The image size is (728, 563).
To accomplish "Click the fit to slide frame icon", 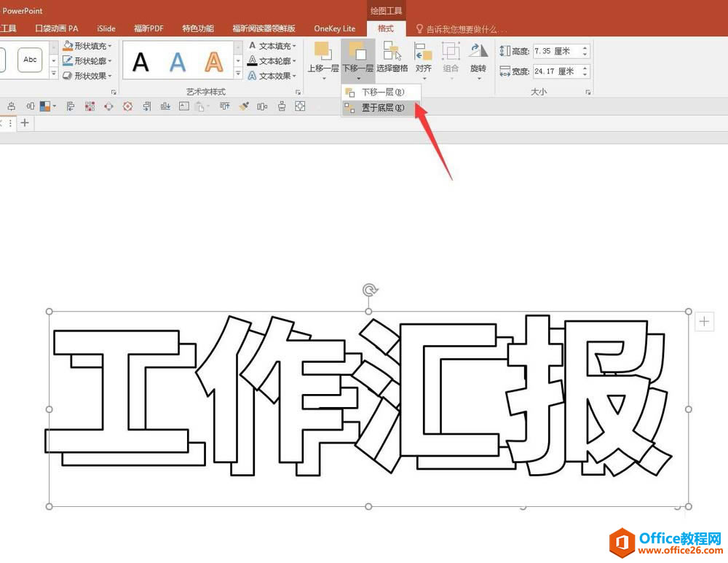I will pyautogui.click(x=300, y=106).
